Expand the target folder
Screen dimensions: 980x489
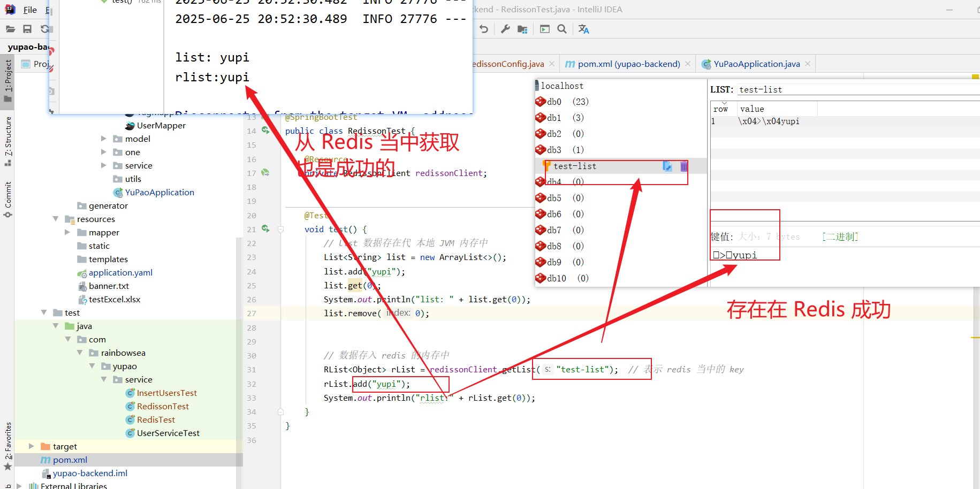[31, 446]
